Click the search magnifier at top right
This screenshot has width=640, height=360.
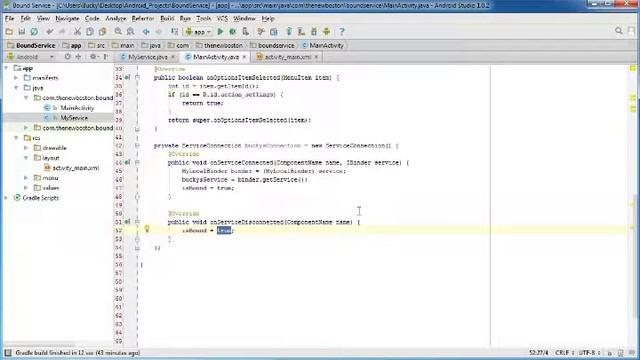(619, 31)
